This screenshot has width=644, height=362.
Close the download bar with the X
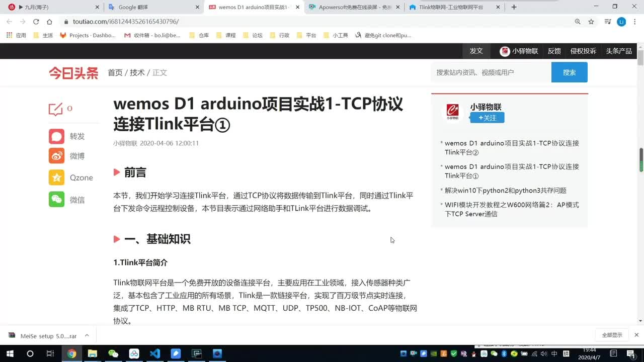click(636, 335)
